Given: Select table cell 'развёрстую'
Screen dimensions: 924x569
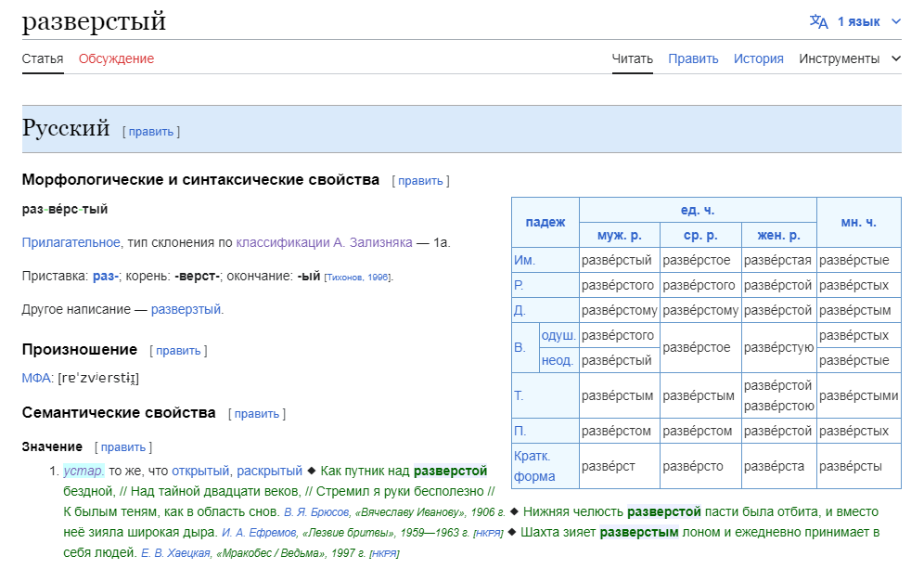Looking at the screenshot, I should coord(778,348).
